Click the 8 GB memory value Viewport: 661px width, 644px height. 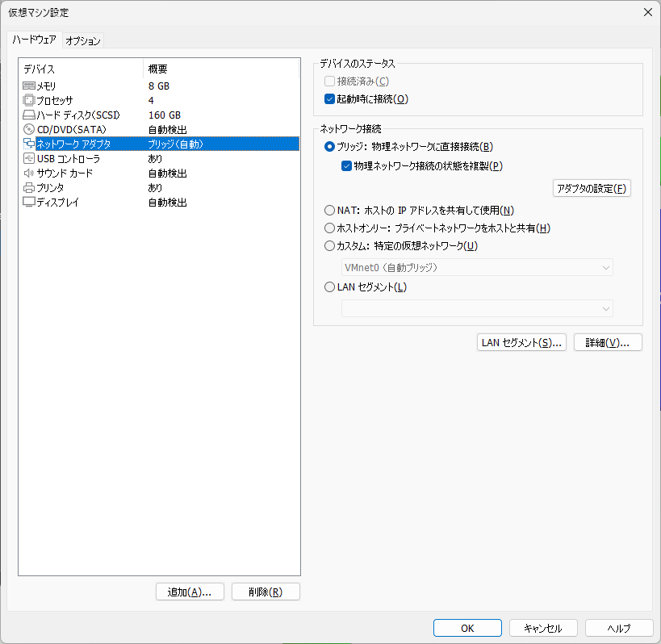click(x=159, y=86)
